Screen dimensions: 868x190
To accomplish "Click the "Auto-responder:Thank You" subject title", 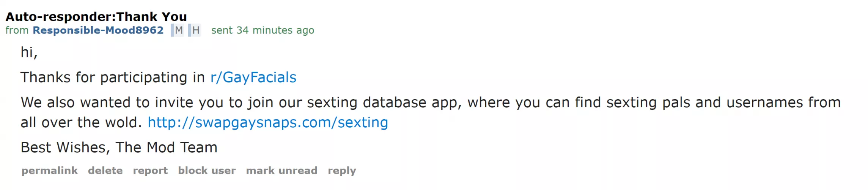I will (x=96, y=17).
